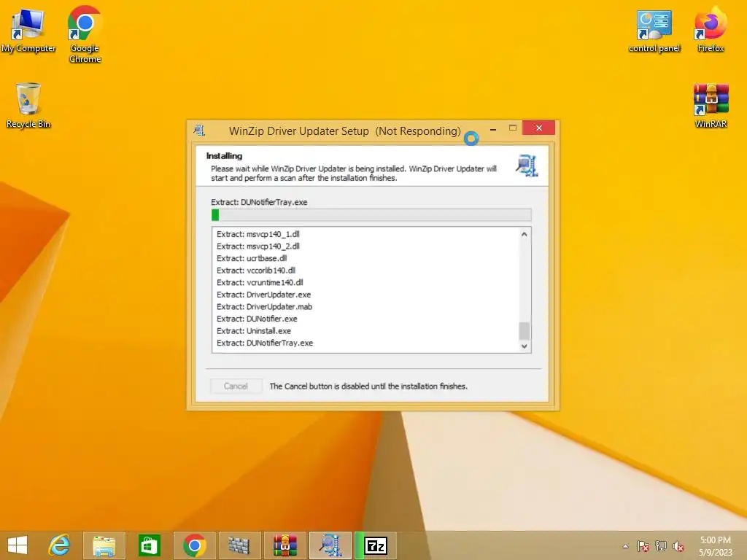
Task: Click the extract log scrollbar thumb
Action: 524,330
